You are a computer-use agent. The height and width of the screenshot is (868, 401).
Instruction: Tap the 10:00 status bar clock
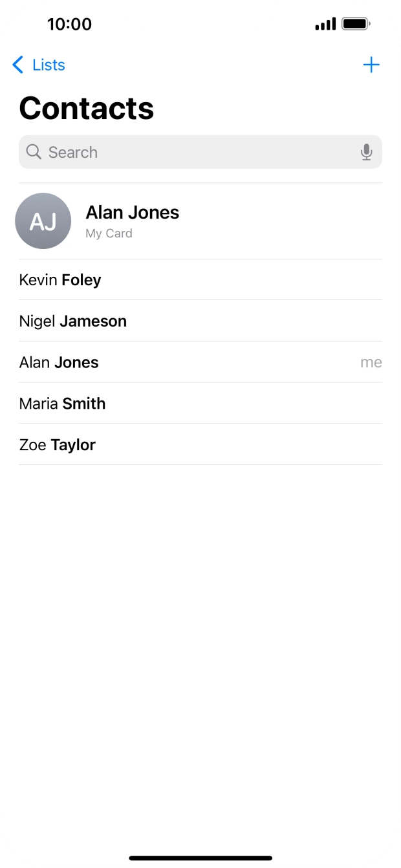[69, 25]
